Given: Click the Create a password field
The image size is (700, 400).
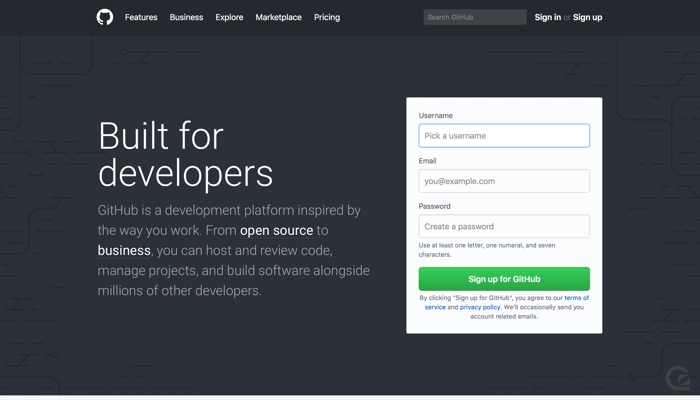Looking at the screenshot, I should coord(504,226).
